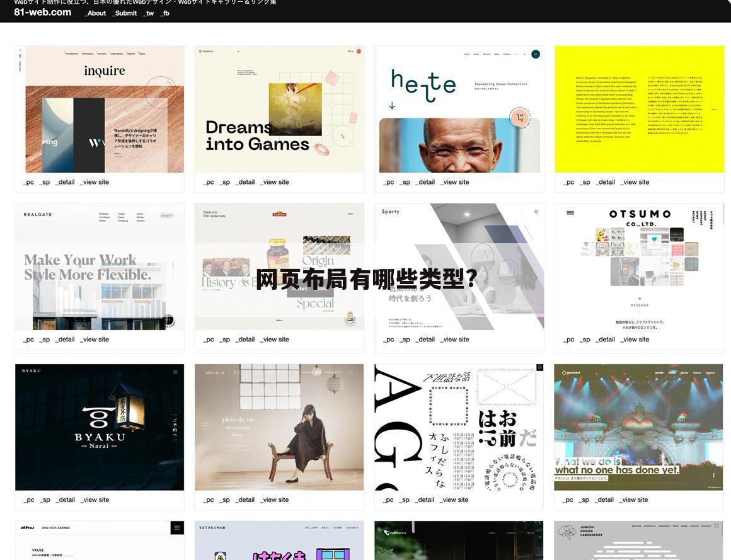This screenshot has width=731, height=560.
Task: Click _pc under the stage lights thumbnail
Action: point(568,500)
